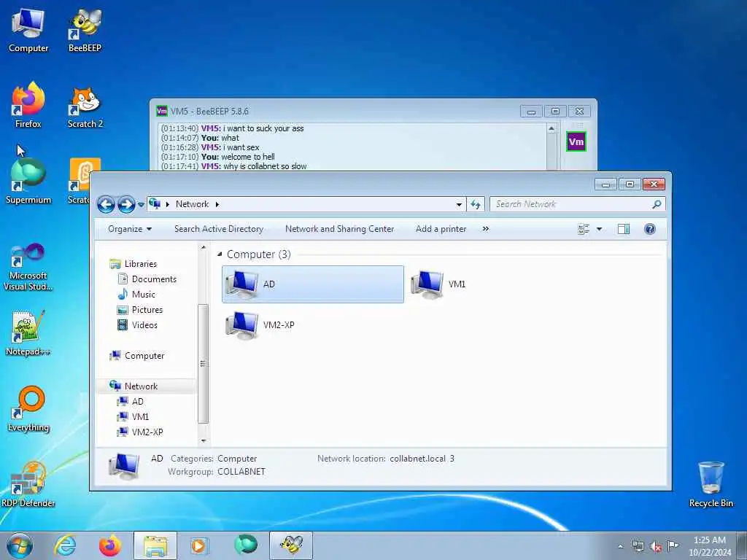Click the network status tray icon

point(638,546)
